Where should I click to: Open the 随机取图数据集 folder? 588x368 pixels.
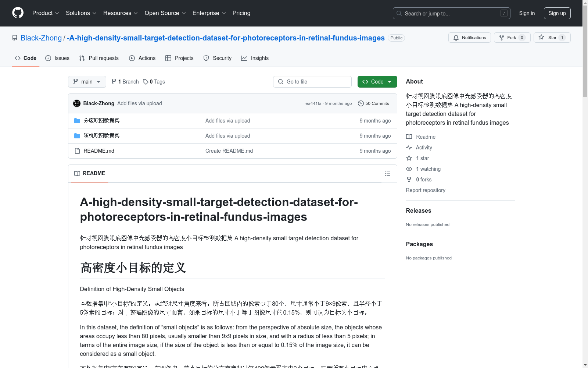click(x=101, y=136)
